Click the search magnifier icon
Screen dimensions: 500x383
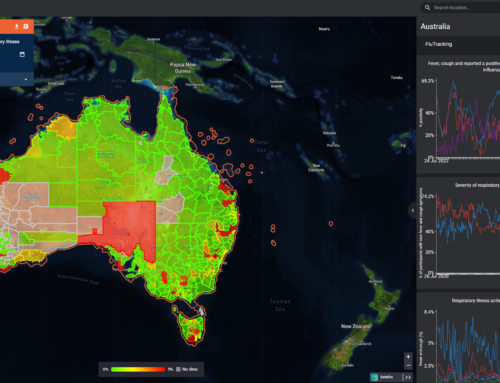click(427, 7)
